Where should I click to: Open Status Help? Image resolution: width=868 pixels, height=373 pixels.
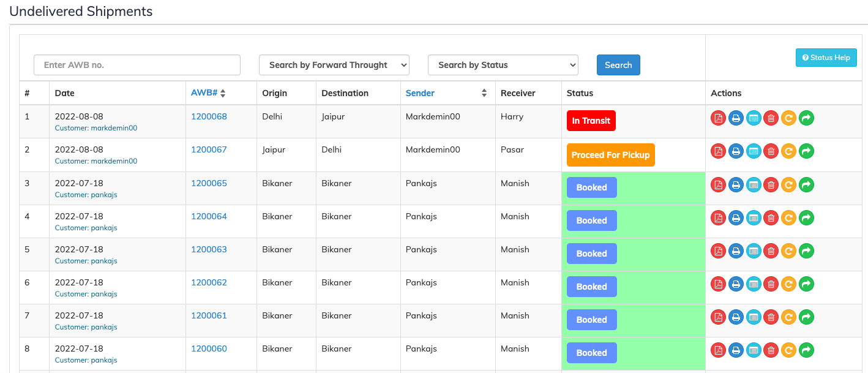826,58
